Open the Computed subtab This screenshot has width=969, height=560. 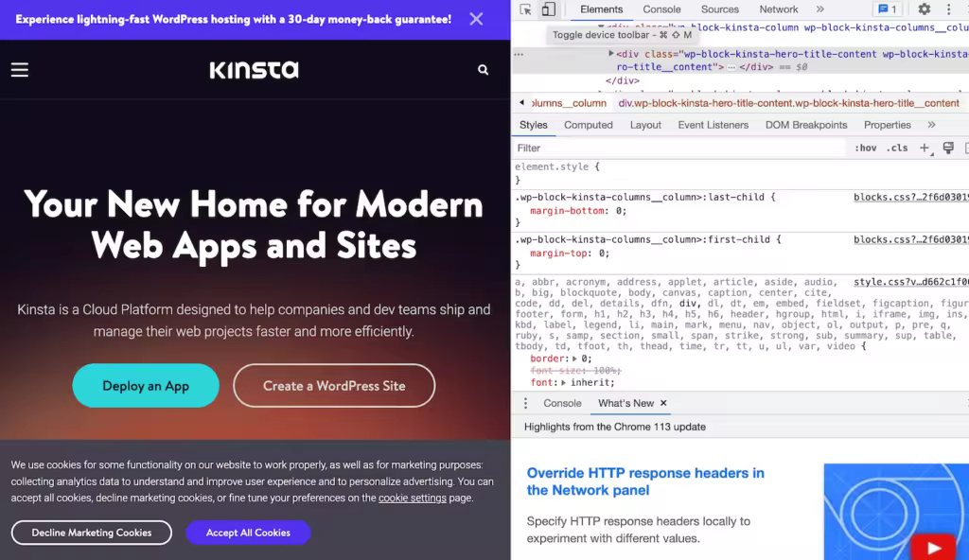[x=589, y=125]
